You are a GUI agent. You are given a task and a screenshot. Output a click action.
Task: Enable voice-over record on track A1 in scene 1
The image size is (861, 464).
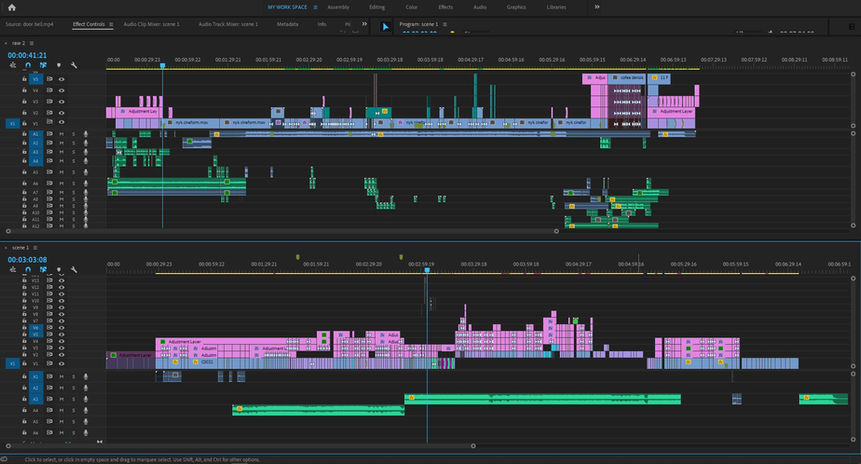pos(86,376)
